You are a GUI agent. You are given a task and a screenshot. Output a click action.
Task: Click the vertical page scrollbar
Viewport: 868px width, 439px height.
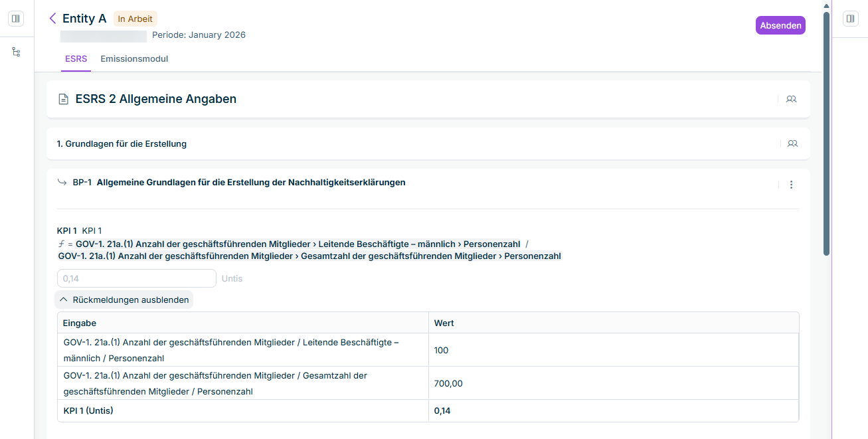pyautogui.click(x=826, y=133)
